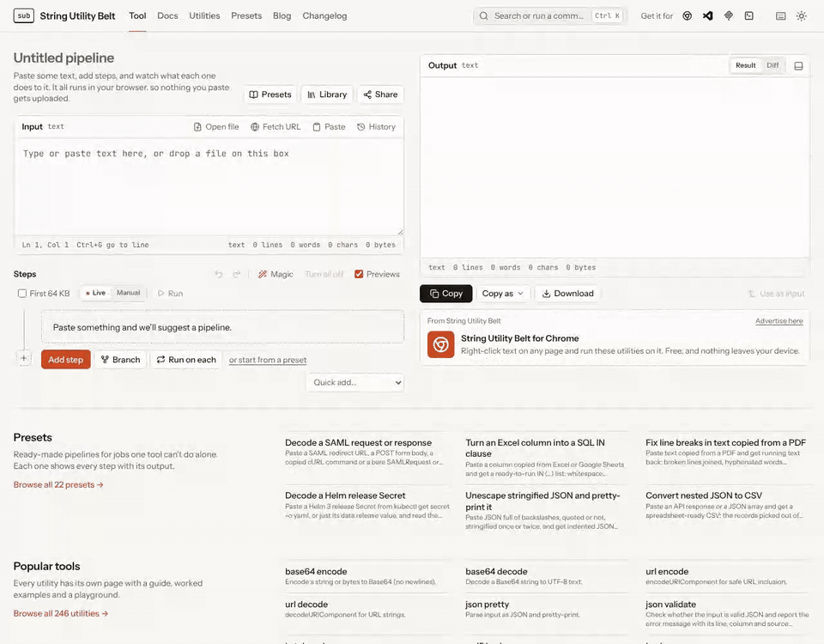This screenshot has height=644, width=824.
Task: Toggle light/dark theme sun icon
Action: click(x=802, y=15)
